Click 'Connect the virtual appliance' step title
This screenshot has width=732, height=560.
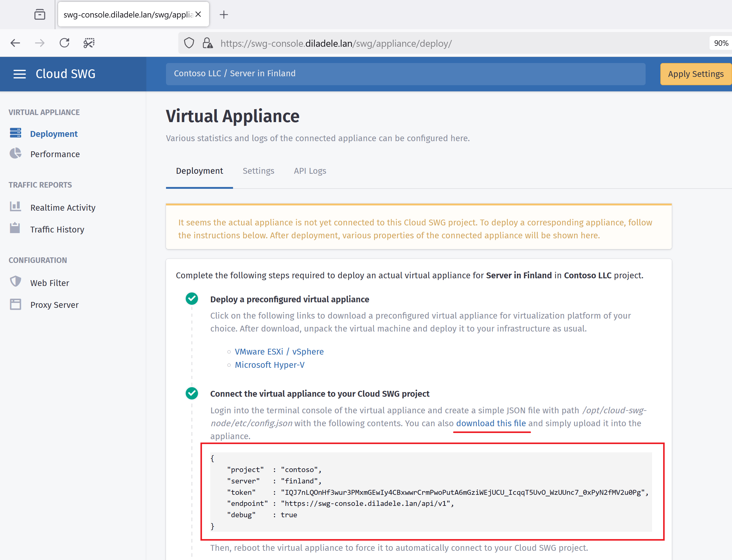[x=319, y=394]
